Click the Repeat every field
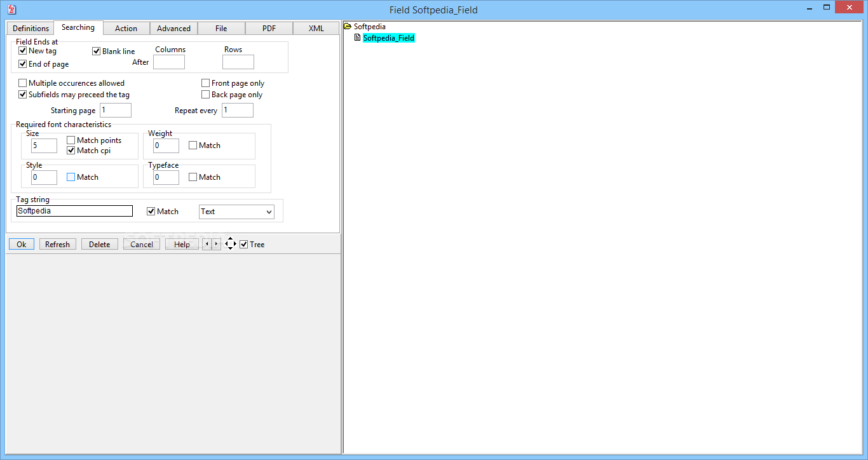This screenshot has width=868, height=460. (x=238, y=111)
